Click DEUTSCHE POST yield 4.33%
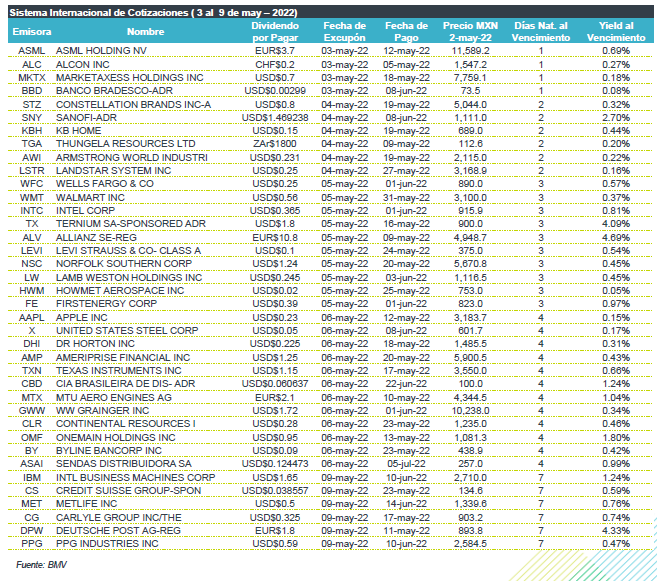This screenshot has height=581, width=657. pyautogui.click(x=616, y=531)
